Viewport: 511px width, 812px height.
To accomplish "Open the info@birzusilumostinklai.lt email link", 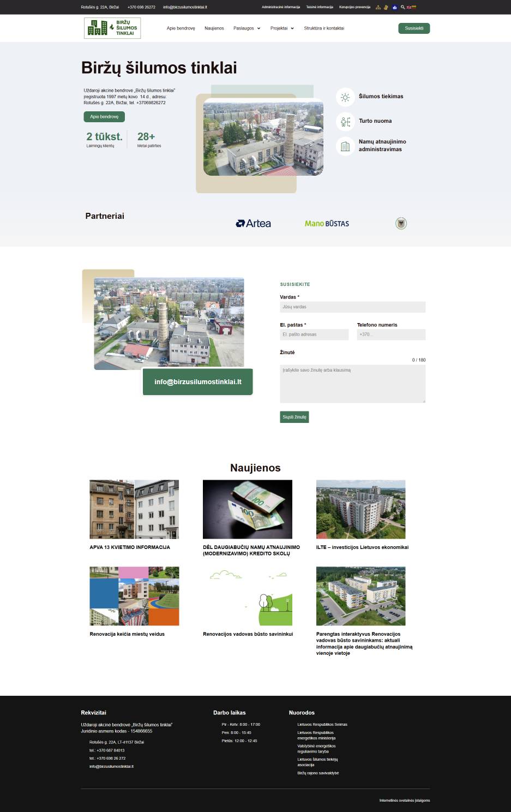I will tap(197, 381).
